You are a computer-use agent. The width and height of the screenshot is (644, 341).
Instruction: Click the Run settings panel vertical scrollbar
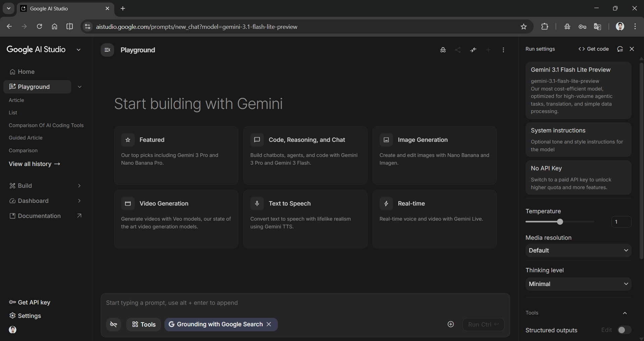pos(641,161)
